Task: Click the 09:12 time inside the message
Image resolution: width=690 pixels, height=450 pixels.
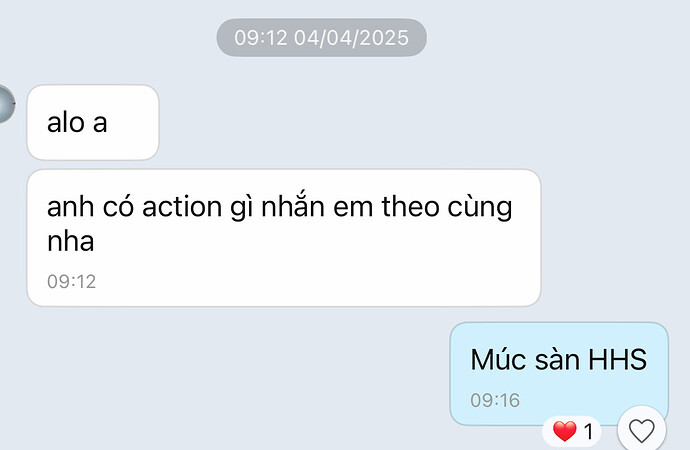Action: tap(71, 282)
